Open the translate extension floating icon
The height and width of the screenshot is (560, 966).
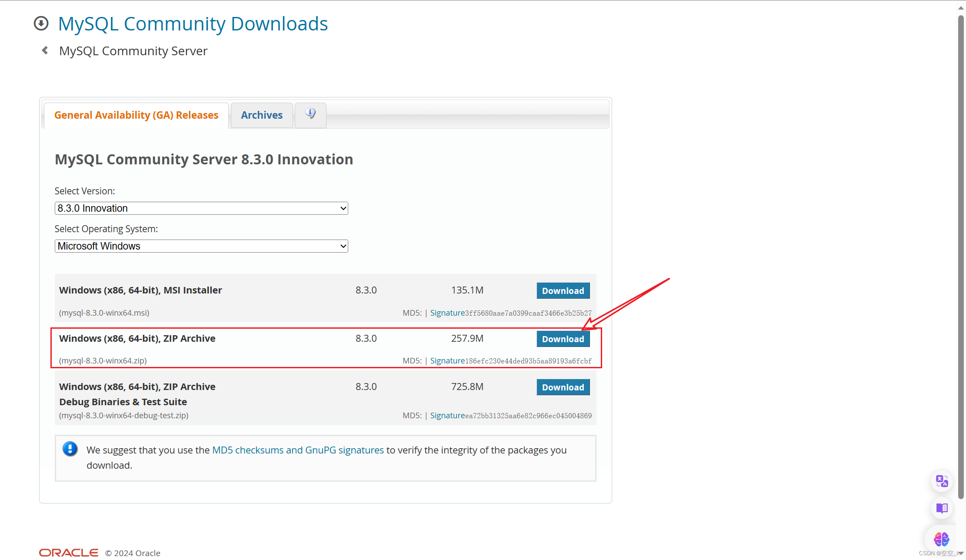pos(942,481)
